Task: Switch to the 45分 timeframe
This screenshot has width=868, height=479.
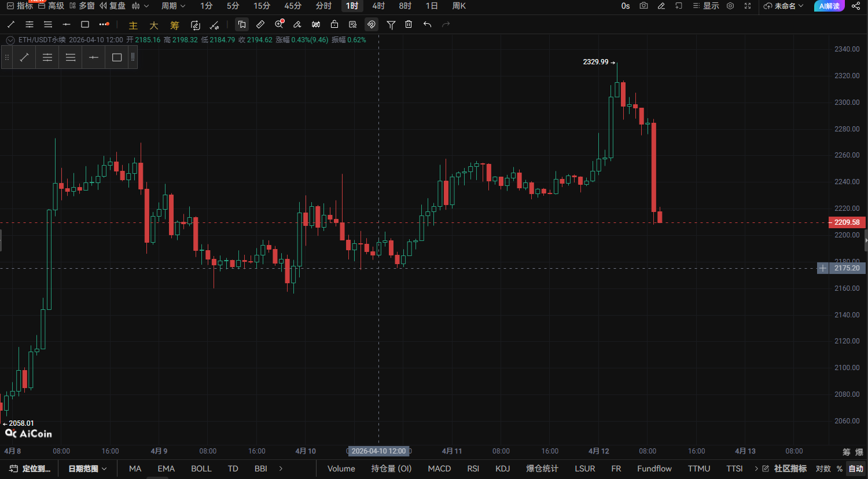Action: tap(293, 6)
